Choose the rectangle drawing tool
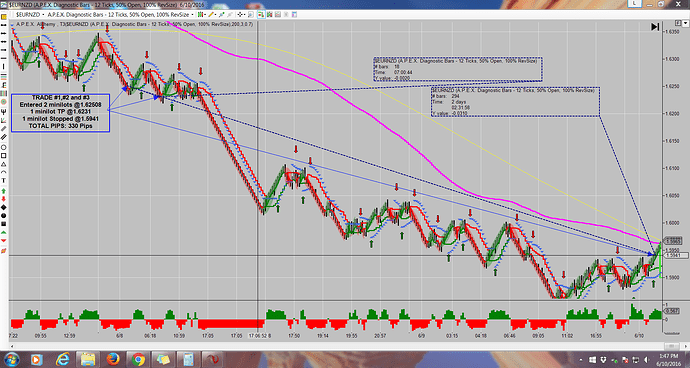Image resolution: width=690 pixels, height=368 pixels. pos(4,155)
